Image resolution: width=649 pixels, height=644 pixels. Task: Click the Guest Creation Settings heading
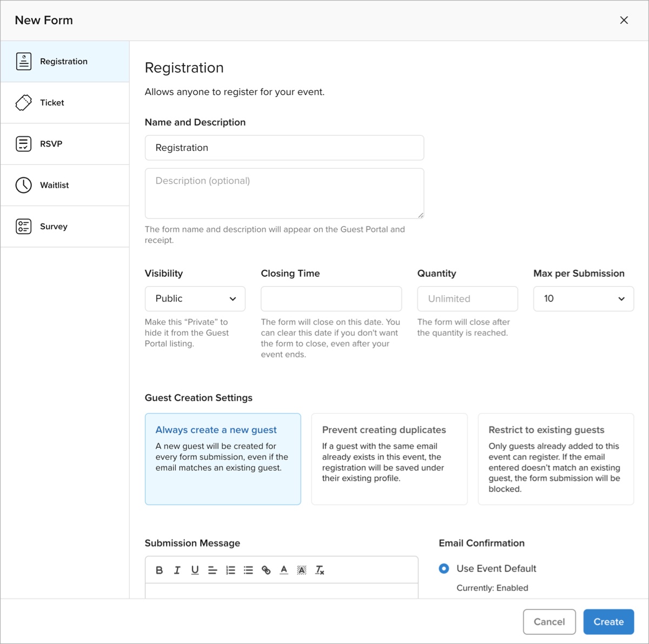click(x=198, y=398)
